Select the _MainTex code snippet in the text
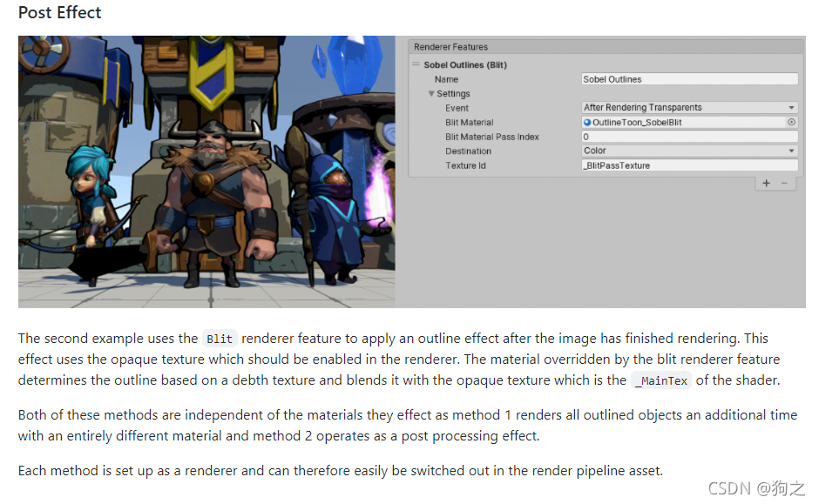Screen dimensions: 819x504 pyautogui.click(x=661, y=380)
